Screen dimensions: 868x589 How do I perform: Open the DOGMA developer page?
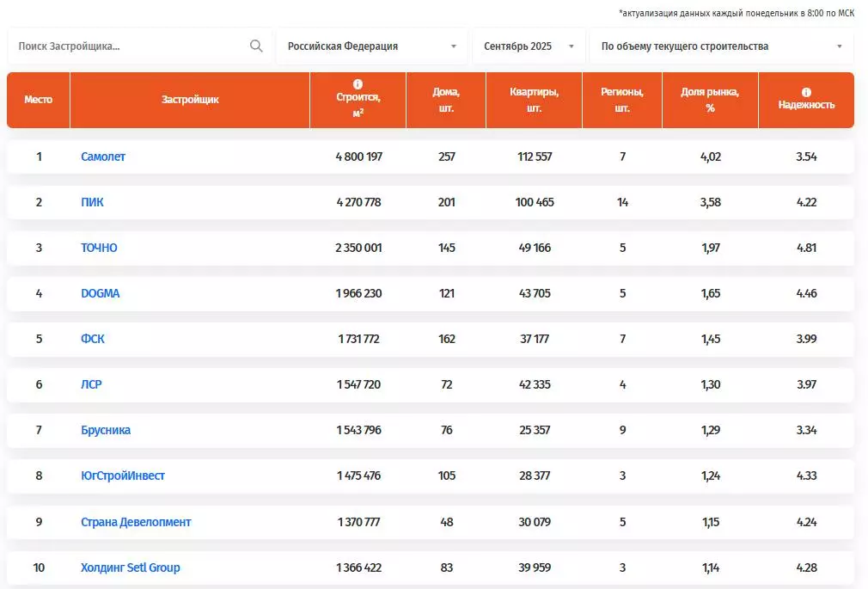pyautogui.click(x=101, y=293)
